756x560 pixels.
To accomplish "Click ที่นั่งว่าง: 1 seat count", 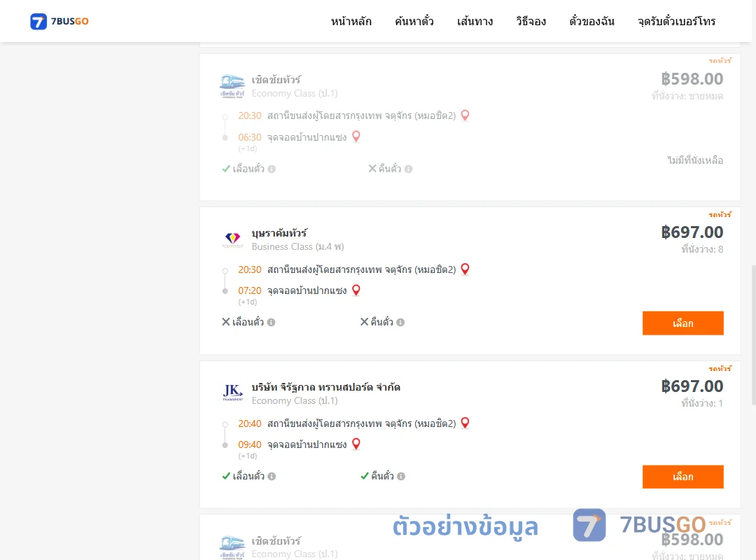I will 702,403.
